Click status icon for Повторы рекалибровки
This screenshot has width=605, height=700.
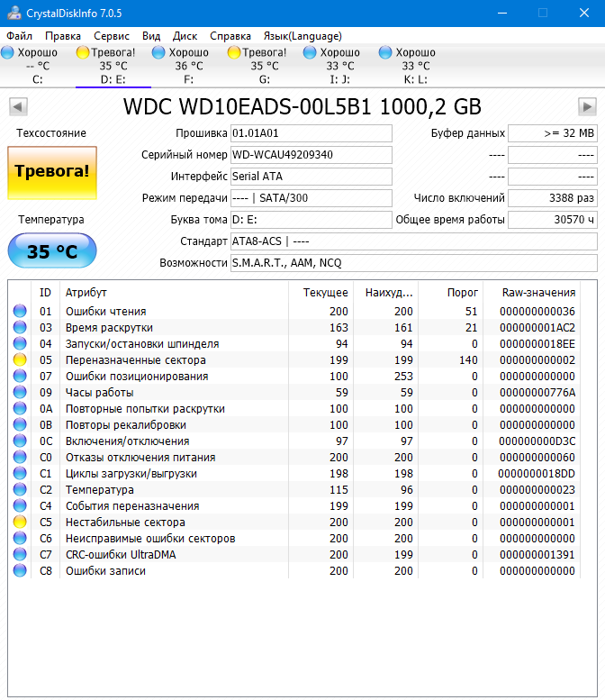pos(20,424)
